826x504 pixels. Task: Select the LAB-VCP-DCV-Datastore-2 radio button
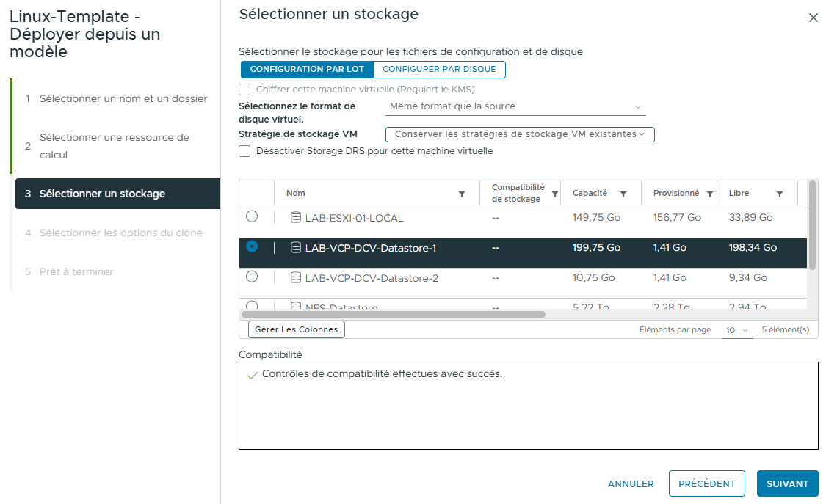(252, 277)
